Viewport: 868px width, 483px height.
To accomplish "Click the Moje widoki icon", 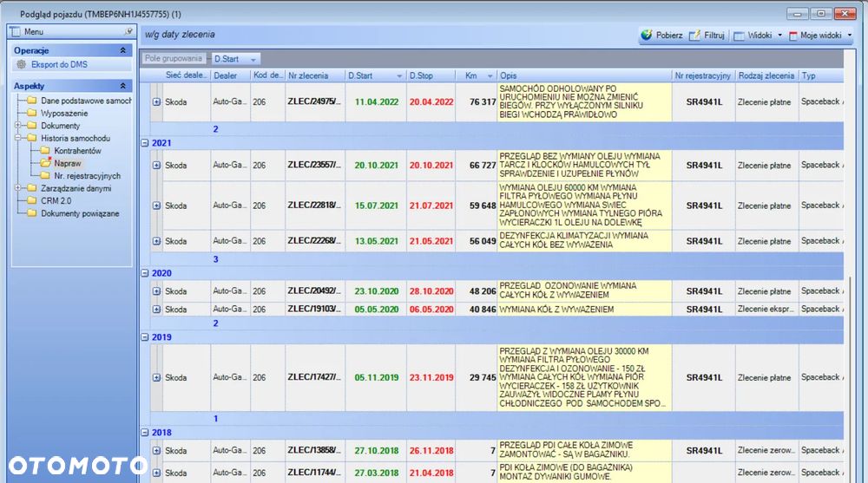I will [x=792, y=36].
